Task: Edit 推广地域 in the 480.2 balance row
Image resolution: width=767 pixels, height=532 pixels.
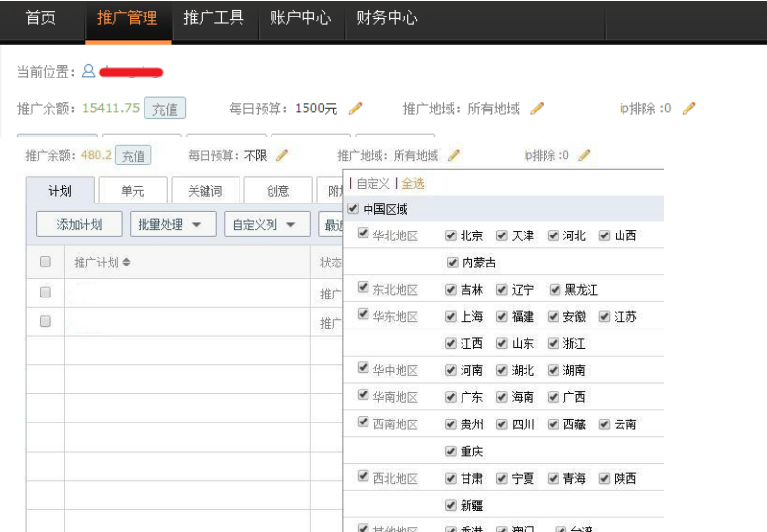Action: pos(453,155)
